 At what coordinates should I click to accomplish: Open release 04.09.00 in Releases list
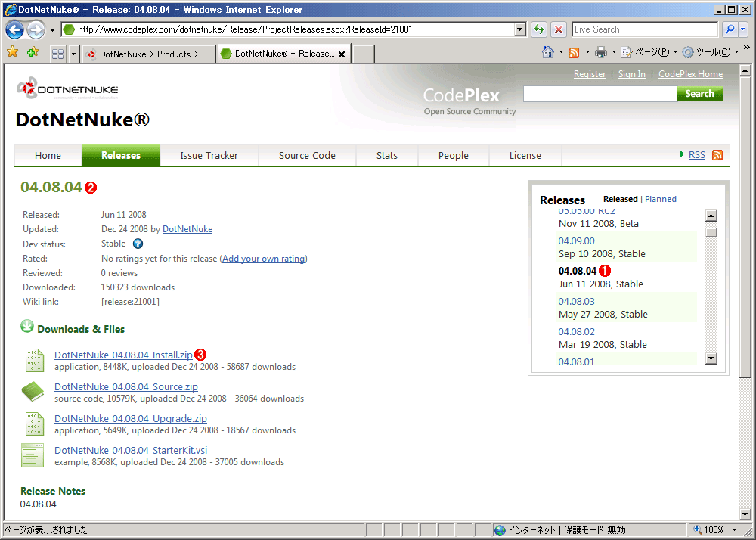point(576,241)
